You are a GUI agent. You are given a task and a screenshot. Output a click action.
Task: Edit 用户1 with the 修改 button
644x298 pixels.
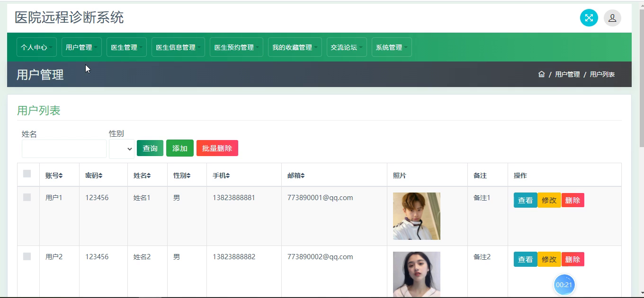(x=549, y=200)
